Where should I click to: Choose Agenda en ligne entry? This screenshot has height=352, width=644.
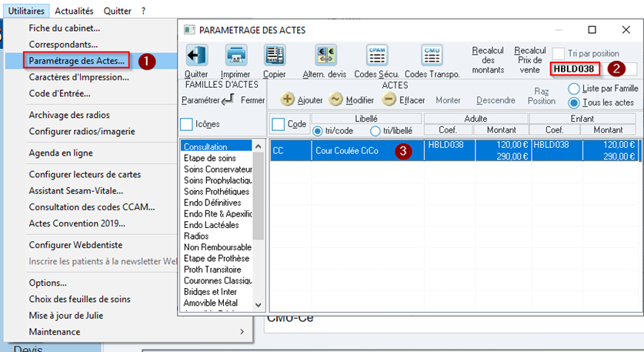[61, 153]
